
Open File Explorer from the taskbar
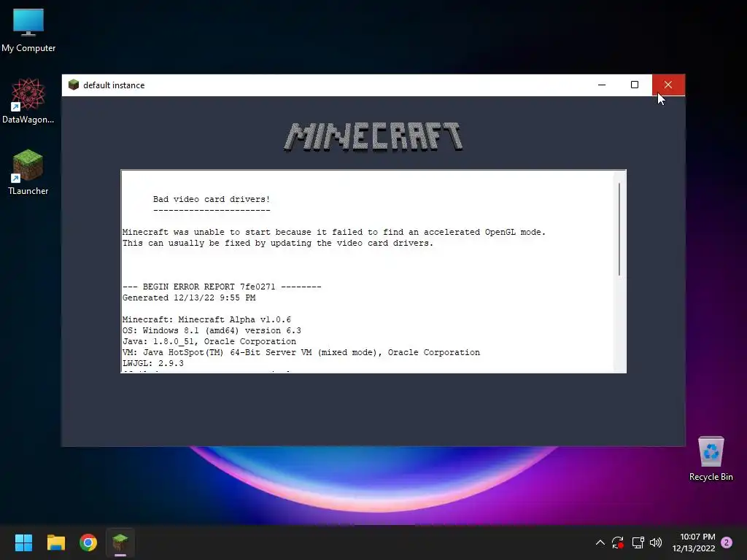[55, 542]
